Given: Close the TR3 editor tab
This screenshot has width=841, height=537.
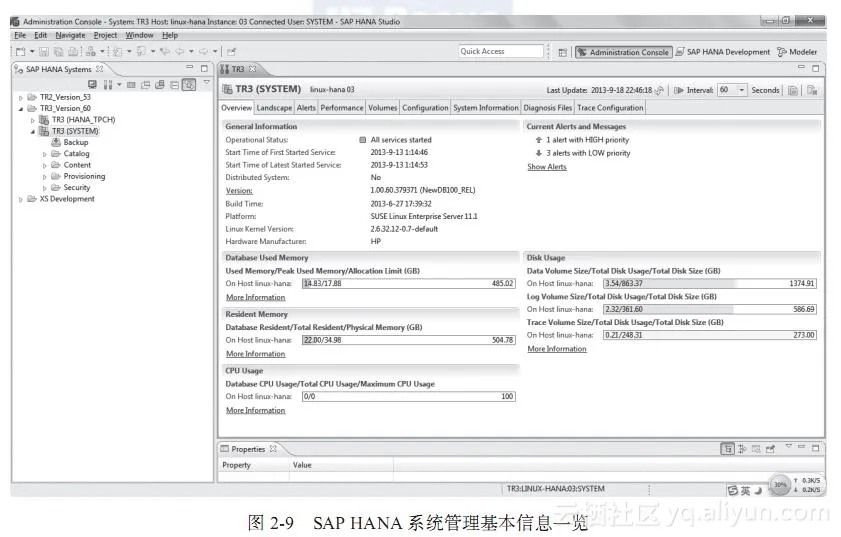Looking at the screenshot, I should click(x=252, y=69).
